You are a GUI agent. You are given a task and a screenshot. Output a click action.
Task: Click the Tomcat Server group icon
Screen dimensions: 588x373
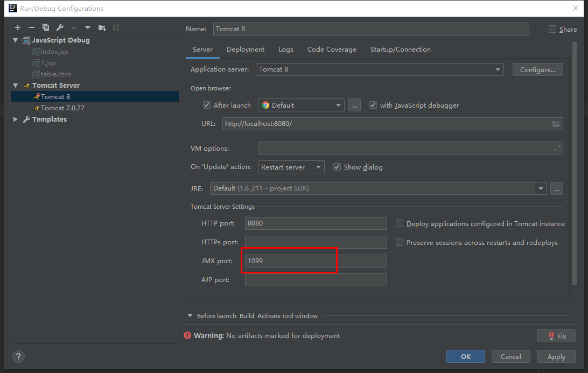[26, 86]
